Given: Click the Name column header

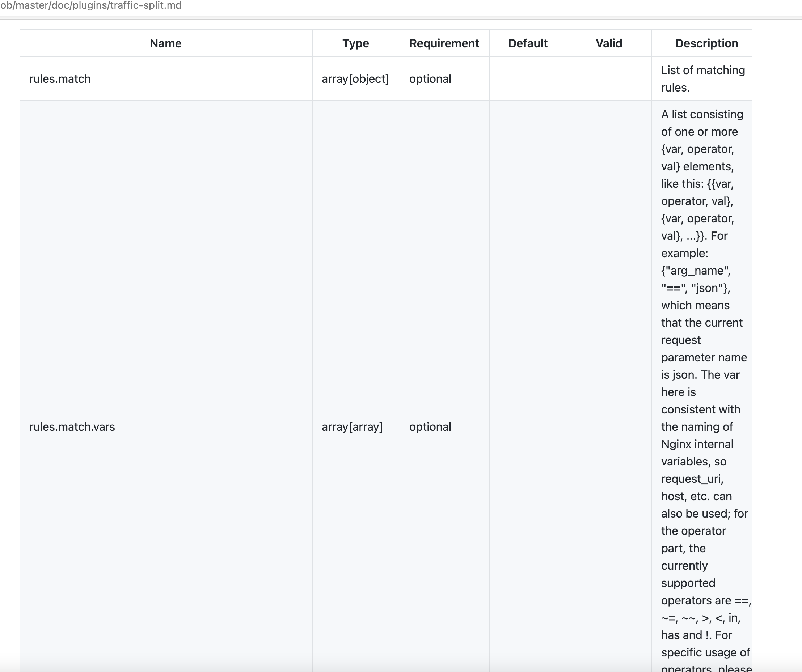Looking at the screenshot, I should coord(166,43).
